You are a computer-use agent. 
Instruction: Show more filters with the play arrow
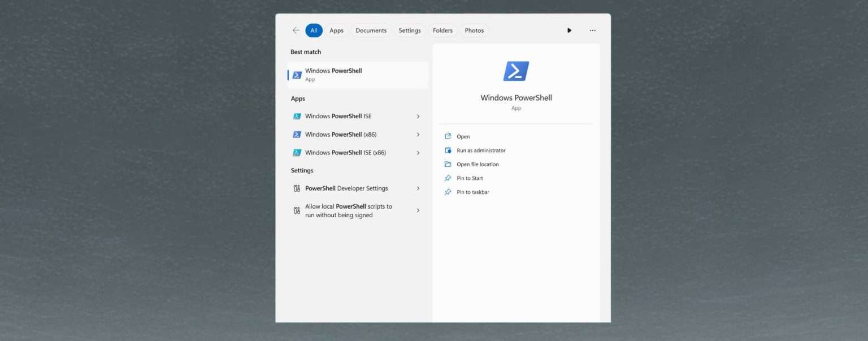click(x=569, y=31)
